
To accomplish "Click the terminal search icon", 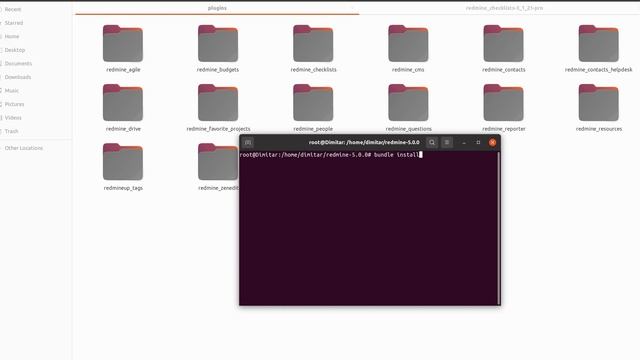I will click(x=432, y=142).
